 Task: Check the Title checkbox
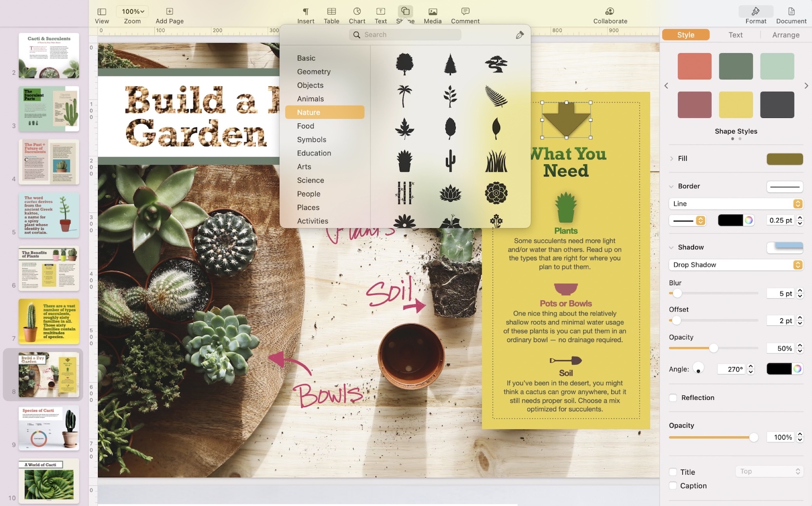coord(673,472)
